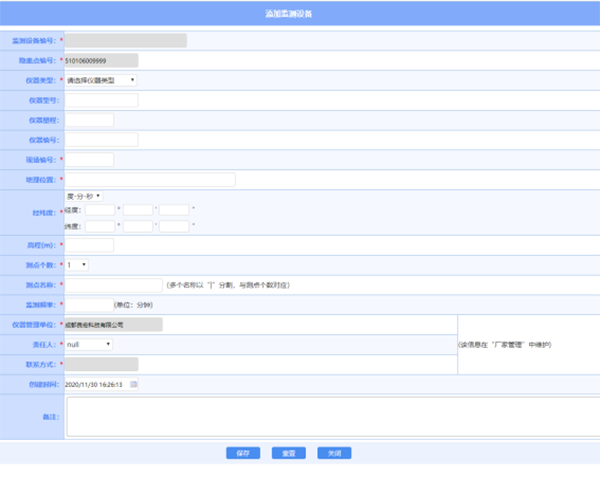Open the 仪器类型 dropdown
Viewport: 600px width, 479px height.
tap(101, 80)
